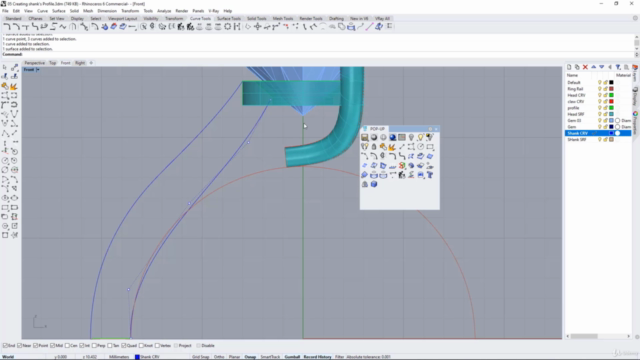This screenshot has width=640, height=360.
Task: Toggle Grid Snap in status bar
Action: [x=200, y=357]
